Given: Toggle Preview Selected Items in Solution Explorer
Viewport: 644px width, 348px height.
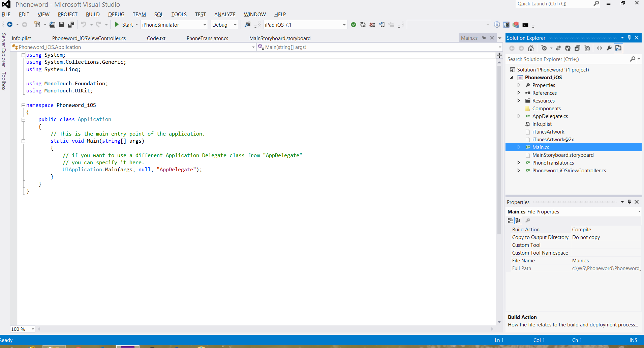Looking at the screenshot, I should click(618, 48).
